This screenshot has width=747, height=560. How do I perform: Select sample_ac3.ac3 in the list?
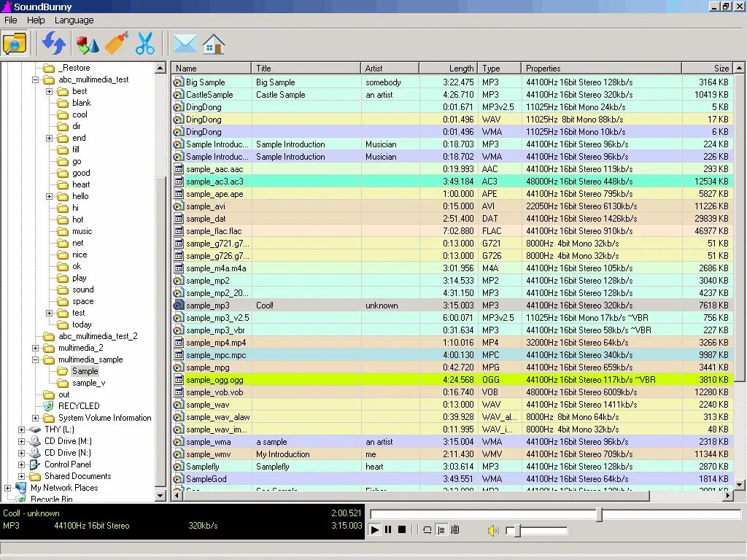[x=452, y=182]
